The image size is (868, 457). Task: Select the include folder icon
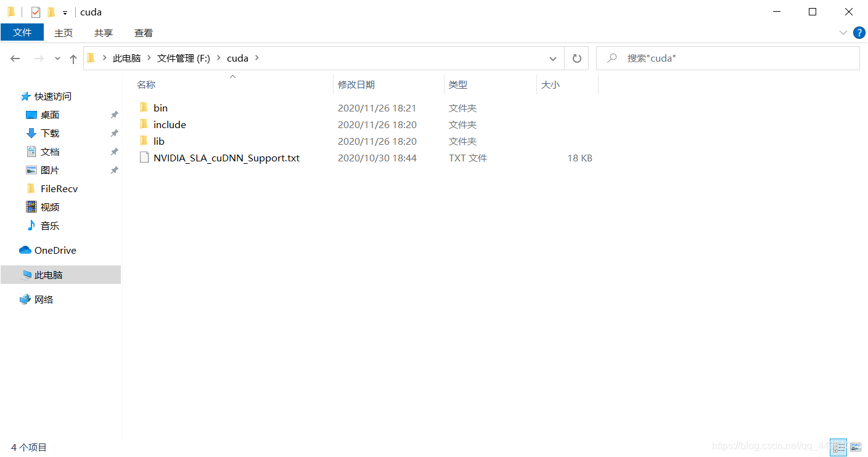point(144,124)
